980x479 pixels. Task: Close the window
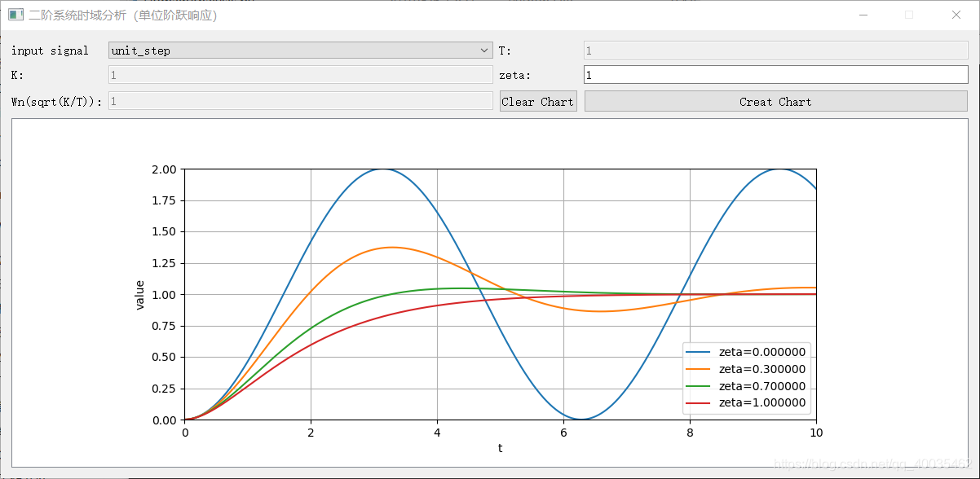(956, 15)
